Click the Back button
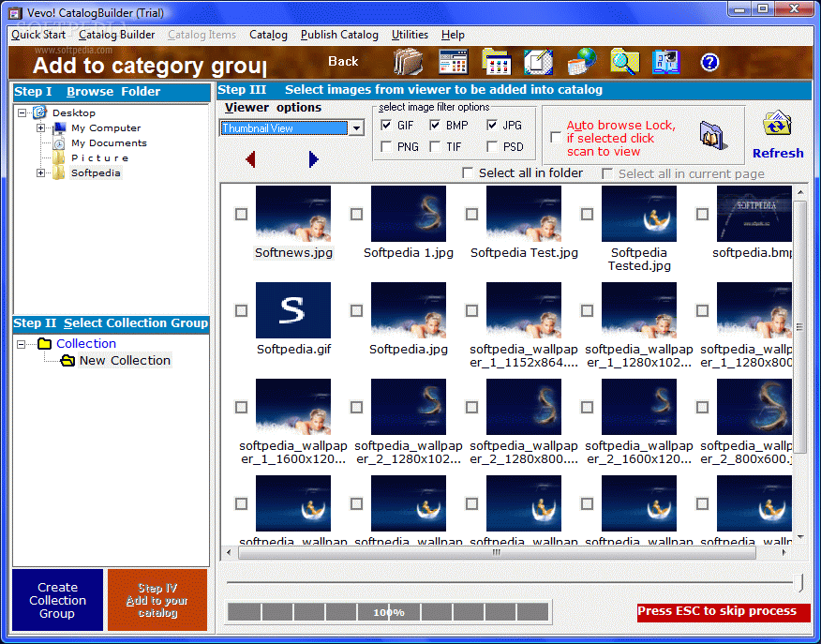The width and height of the screenshot is (821, 644). pyautogui.click(x=343, y=61)
